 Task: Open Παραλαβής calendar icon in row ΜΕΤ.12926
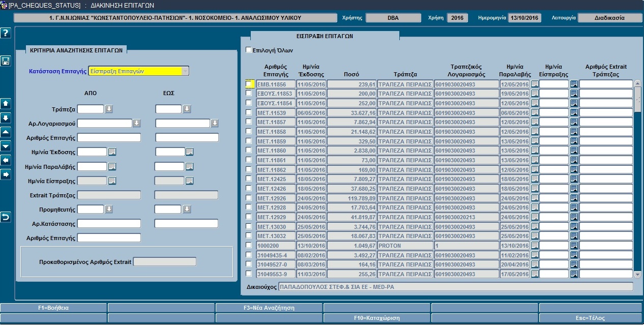click(x=535, y=198)
